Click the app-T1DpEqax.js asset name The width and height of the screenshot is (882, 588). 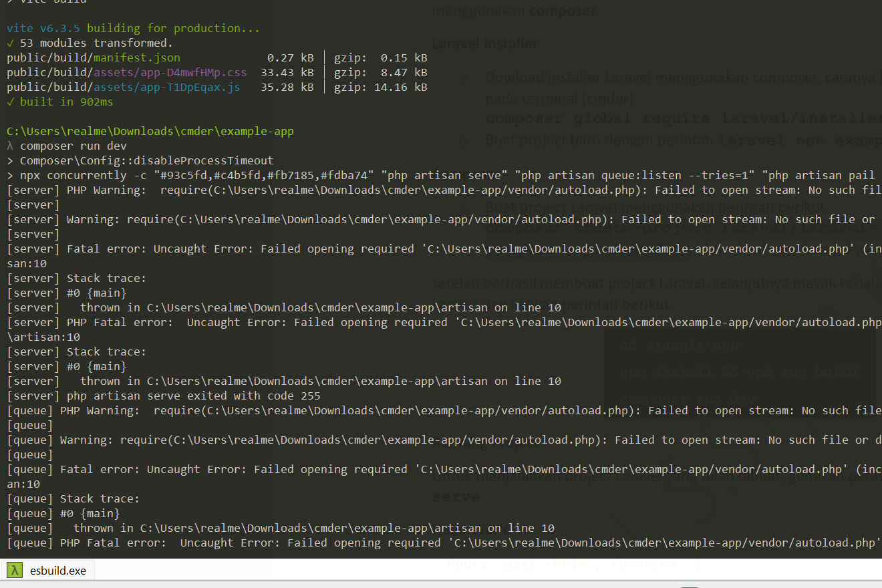click(x=166, y=87)
